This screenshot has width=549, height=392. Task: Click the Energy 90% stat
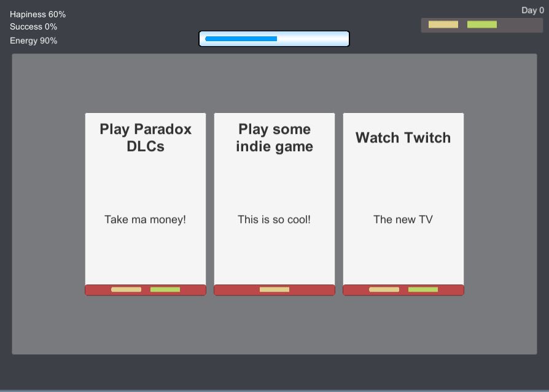(33, 41)
